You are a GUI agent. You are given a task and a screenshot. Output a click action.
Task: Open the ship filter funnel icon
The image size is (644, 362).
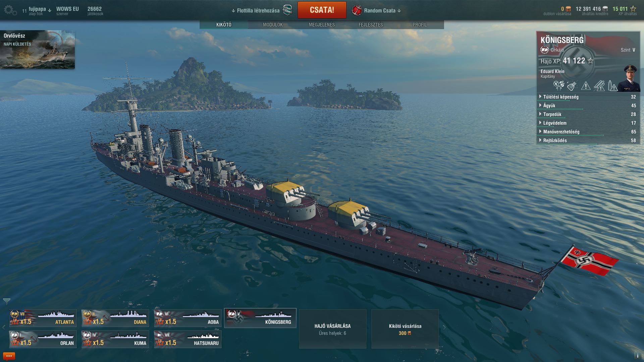click(6, 301)
